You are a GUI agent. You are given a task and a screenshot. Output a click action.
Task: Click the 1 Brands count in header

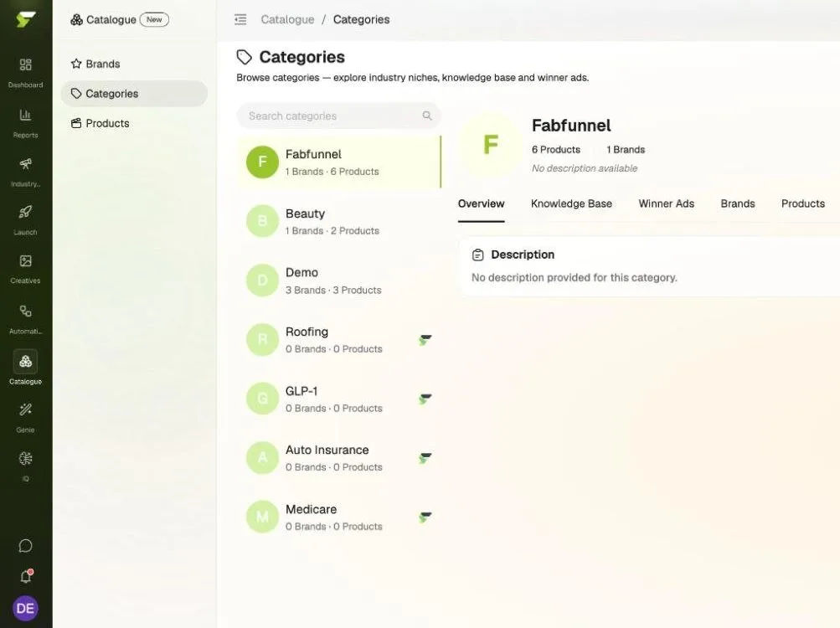pyautogui.click(x=626, y=150)
